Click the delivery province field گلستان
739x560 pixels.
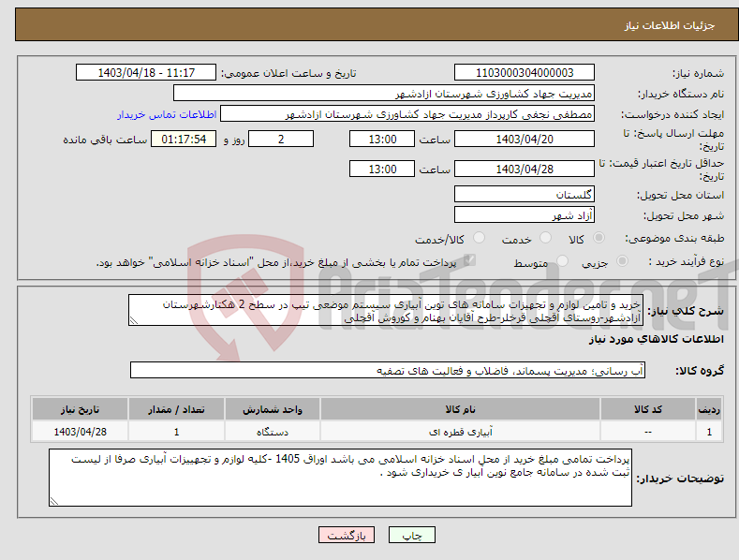[525, 194]
